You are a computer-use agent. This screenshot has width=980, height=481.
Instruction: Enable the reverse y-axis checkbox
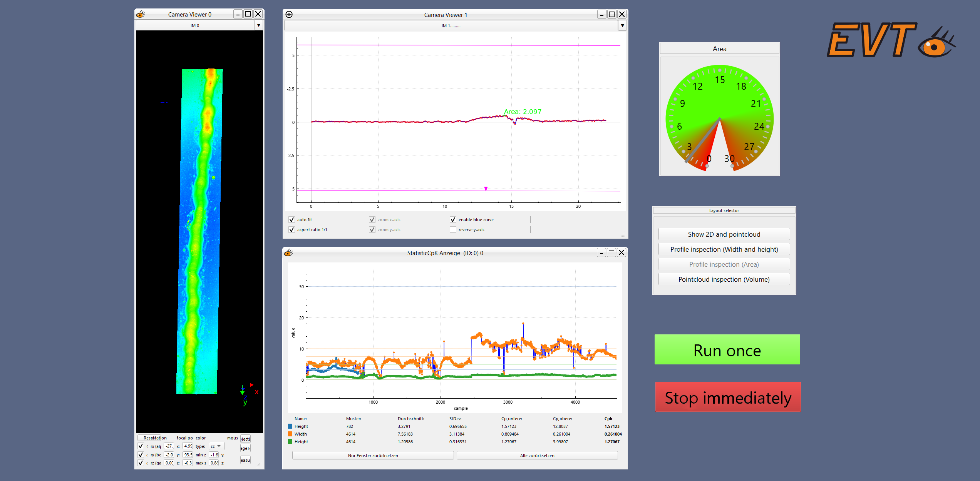(x=453, y=230)
